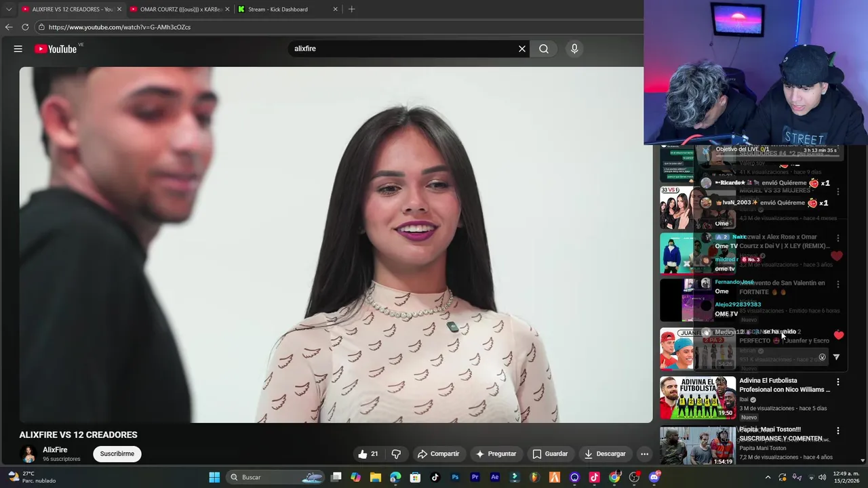The width and height of the screenshot is (868, 488).
Task: Click the URL address bar
Action: 339,27
